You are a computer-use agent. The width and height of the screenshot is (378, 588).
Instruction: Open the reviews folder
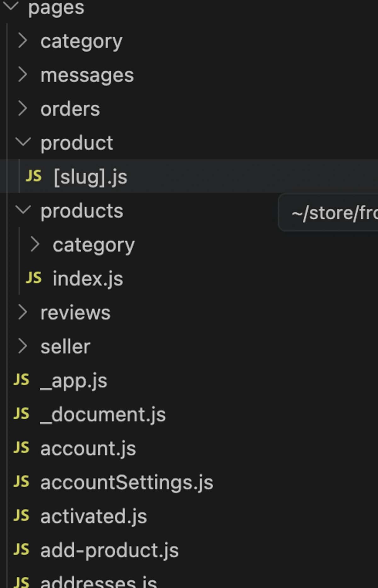(75, 313)
